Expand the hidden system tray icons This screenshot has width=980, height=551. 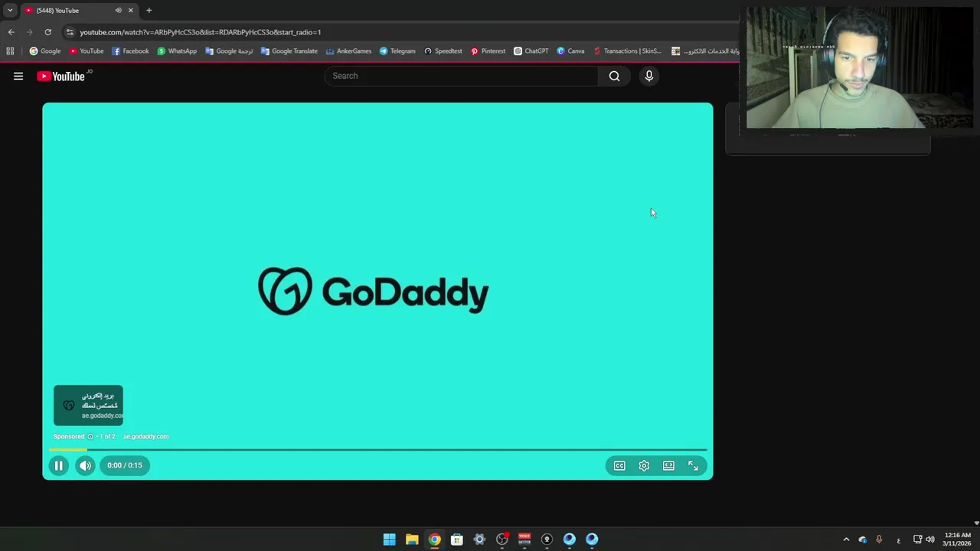846,540
